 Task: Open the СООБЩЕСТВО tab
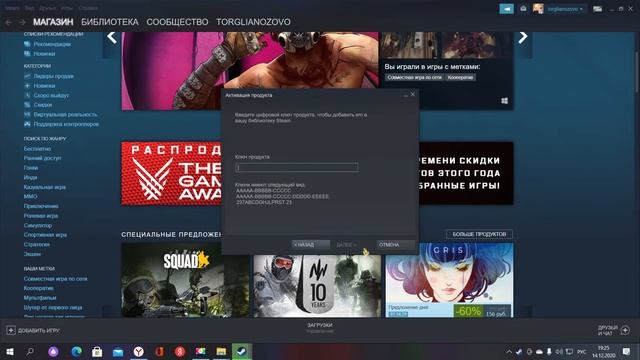click(x=177, y=22)
